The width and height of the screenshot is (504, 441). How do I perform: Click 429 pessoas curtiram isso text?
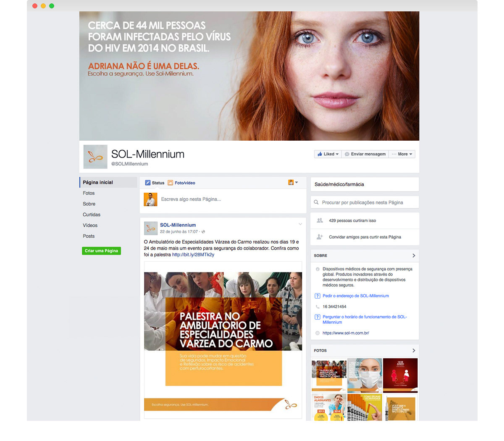(352, 220)
